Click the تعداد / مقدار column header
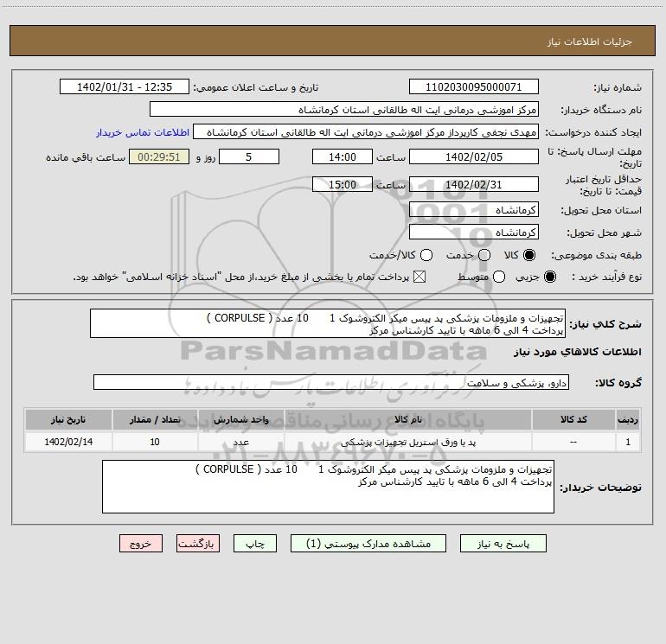 pos(155,419)
